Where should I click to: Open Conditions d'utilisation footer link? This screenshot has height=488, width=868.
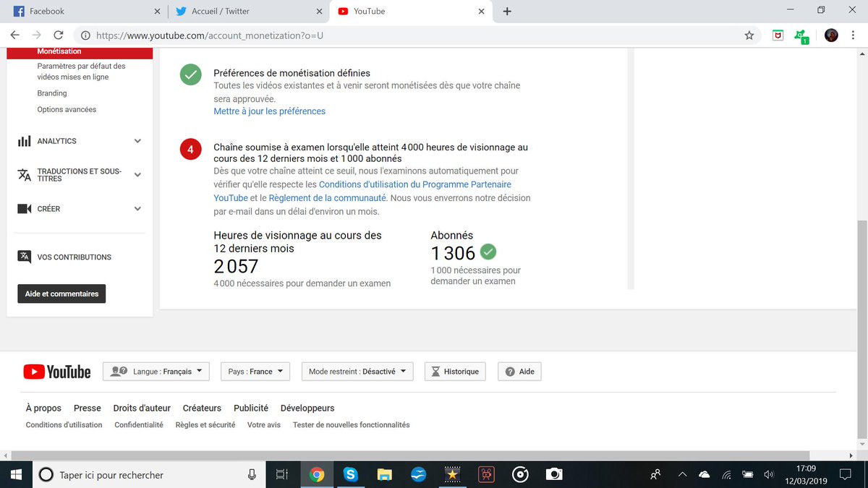pyautogui.click(x=64, y=425)
